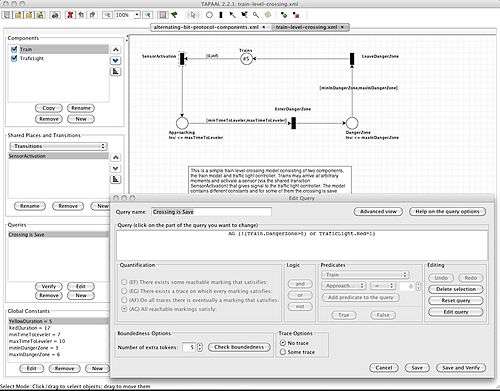Open the Train predicate component dropdown
The image size is (500, 391).
365,275
